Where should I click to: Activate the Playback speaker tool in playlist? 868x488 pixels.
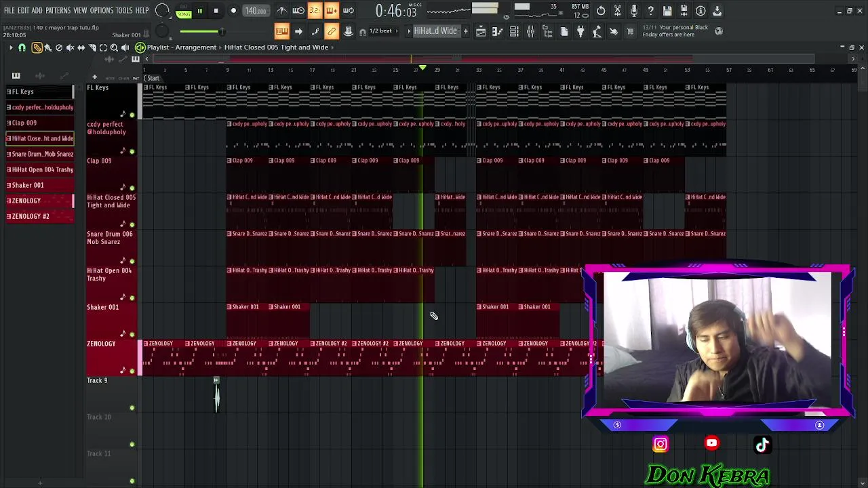tap(125, 47)
